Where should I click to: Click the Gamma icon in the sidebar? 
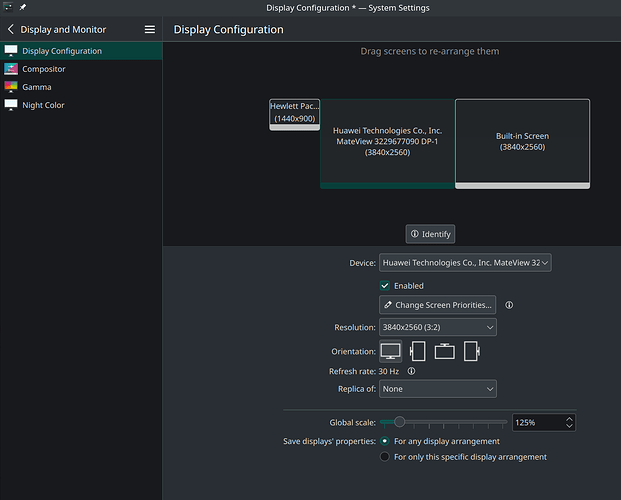pyautogui.click(x=11, y=87)
